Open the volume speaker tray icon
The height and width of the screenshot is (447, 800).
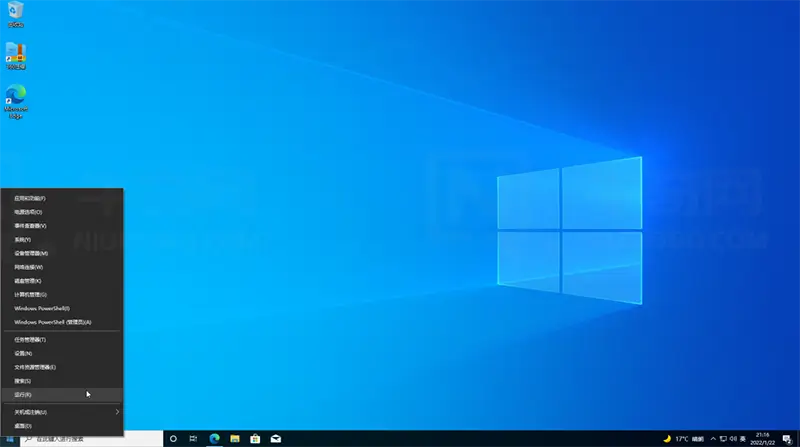733,439
